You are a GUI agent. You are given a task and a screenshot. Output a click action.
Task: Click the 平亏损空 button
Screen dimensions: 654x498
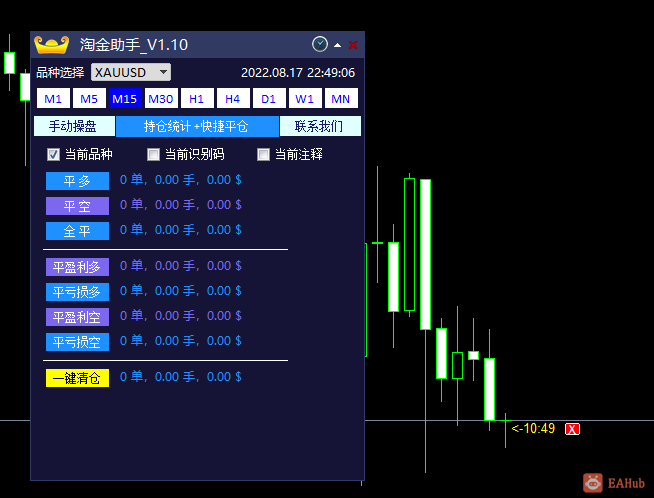[77, 342]
